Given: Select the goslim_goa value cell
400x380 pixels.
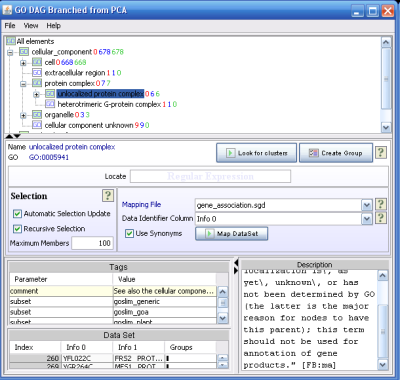Looking at the screenshot, I should pyautogui.click(x=165, y=312).
